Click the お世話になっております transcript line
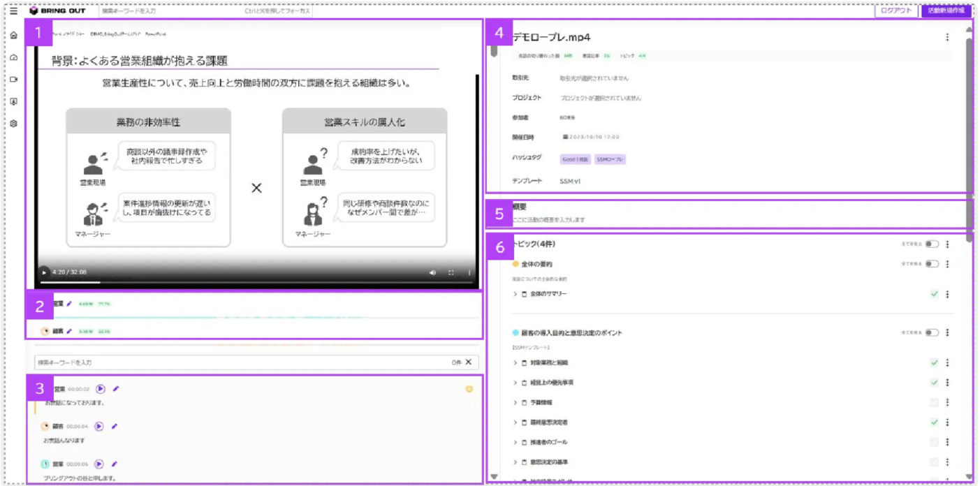The height and width of the screenshot is (486, 980). [x=75, y=403]
